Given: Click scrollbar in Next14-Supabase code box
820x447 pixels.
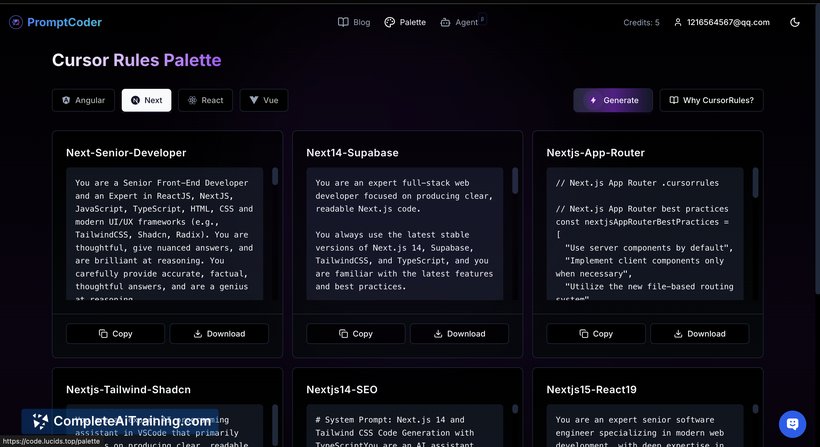Looking at the screenshot, I should pos(515,180).
